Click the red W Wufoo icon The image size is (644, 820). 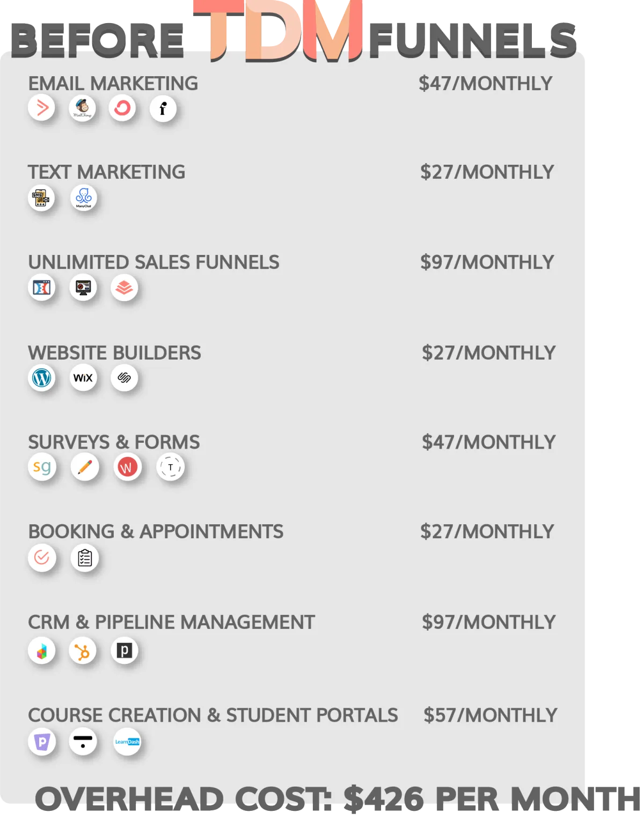tap(128, 467)
